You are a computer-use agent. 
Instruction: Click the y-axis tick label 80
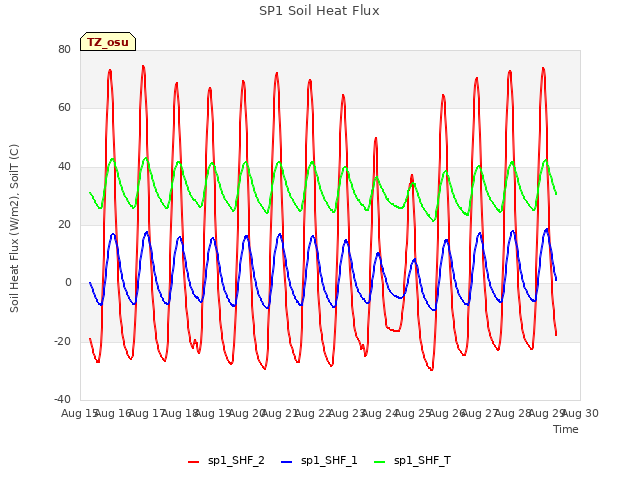64,49
